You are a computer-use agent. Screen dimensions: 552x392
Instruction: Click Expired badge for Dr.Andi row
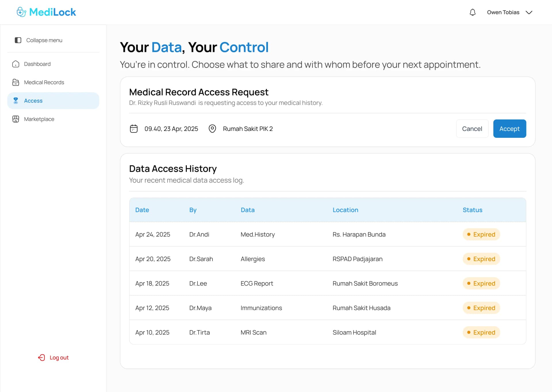point(481,234)
